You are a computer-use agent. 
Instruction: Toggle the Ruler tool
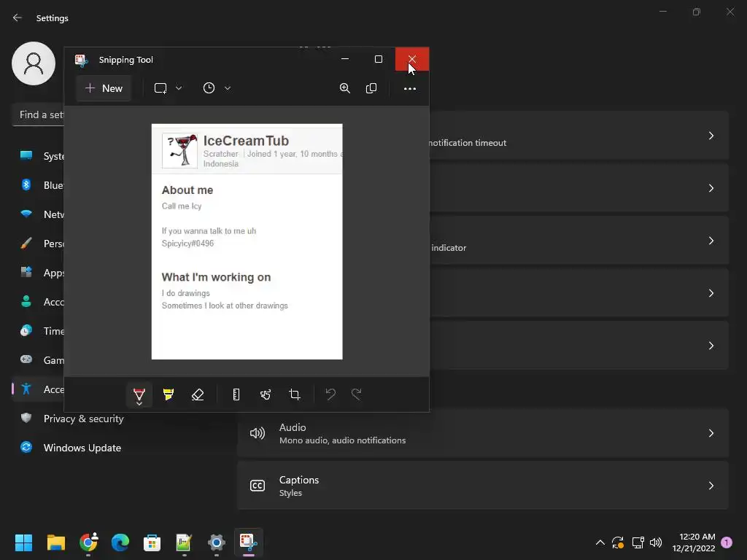click(x=236, y=394)
